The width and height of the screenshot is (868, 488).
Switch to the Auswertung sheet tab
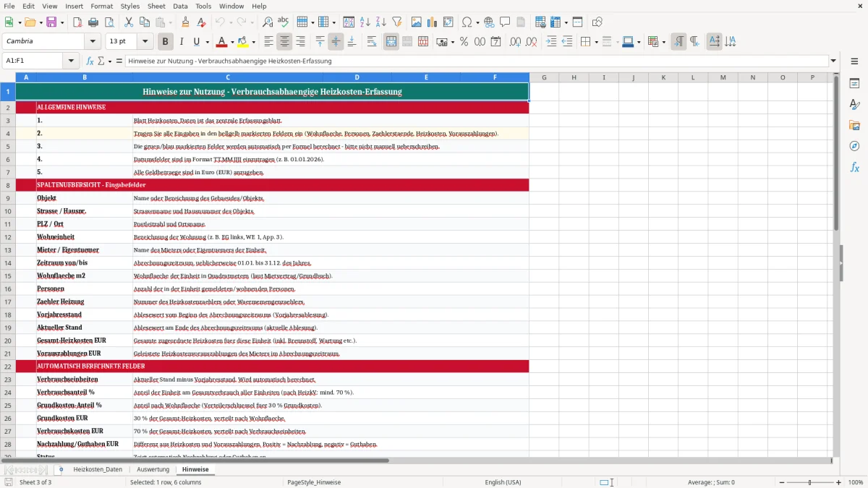point(153,469)
